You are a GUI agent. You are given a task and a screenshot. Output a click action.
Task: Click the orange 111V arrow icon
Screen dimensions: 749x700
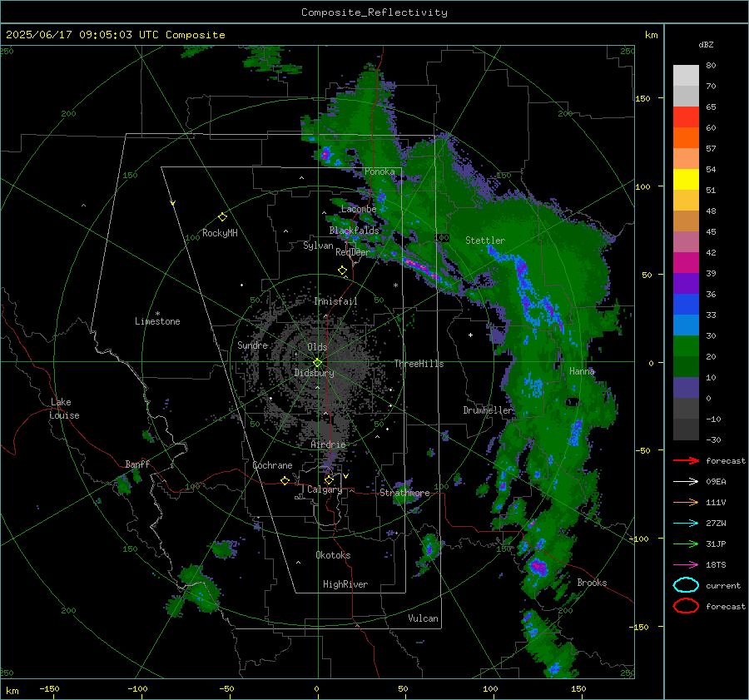point(686,502)
